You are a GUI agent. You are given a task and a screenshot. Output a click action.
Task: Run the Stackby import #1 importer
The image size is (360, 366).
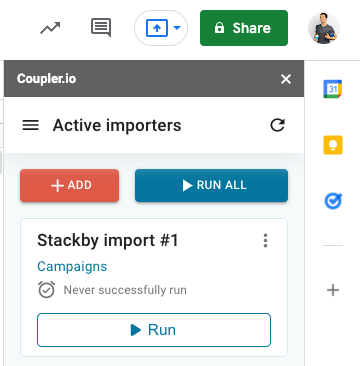(154, 330)
